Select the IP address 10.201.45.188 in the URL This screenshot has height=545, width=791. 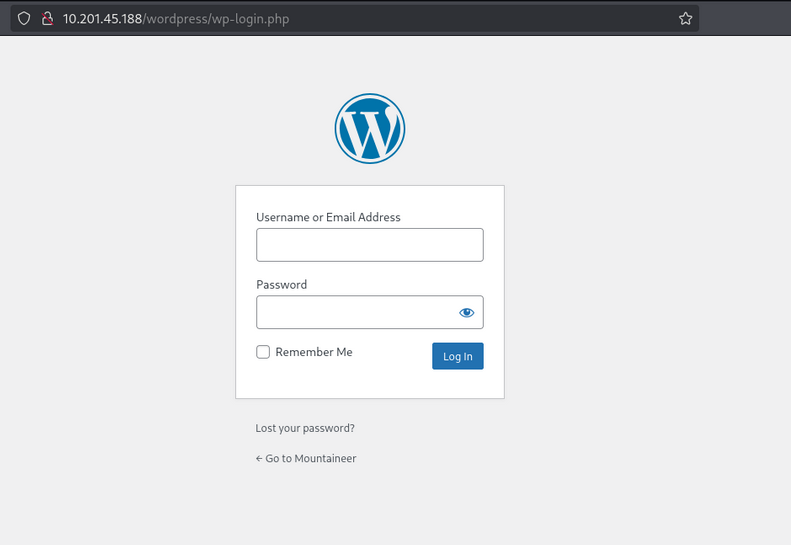point(104,19)
